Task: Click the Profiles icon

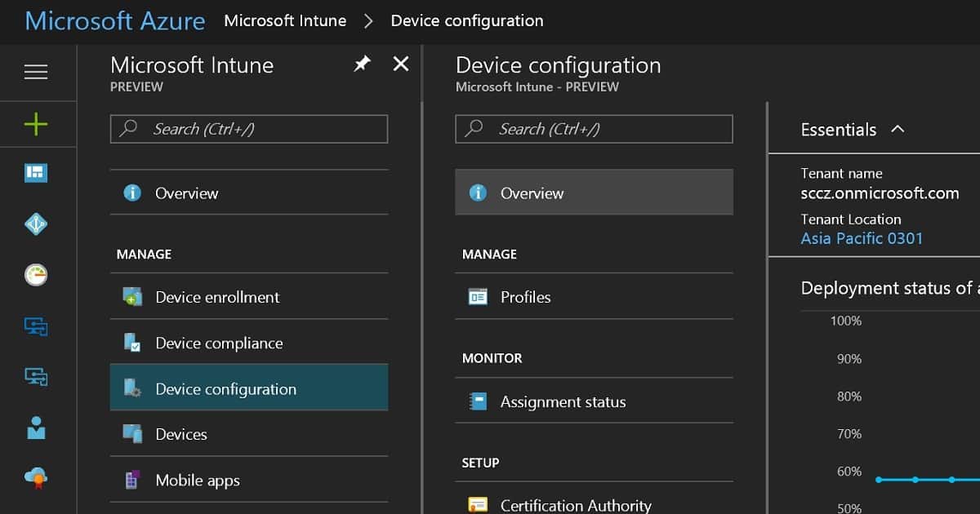Action: point(478,297)
